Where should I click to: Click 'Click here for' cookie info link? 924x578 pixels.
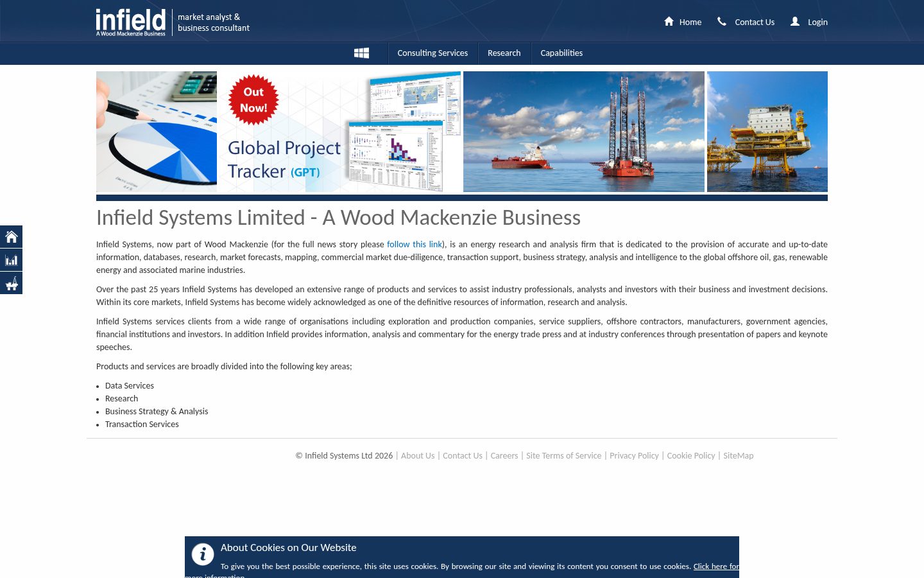click(716, 566)
